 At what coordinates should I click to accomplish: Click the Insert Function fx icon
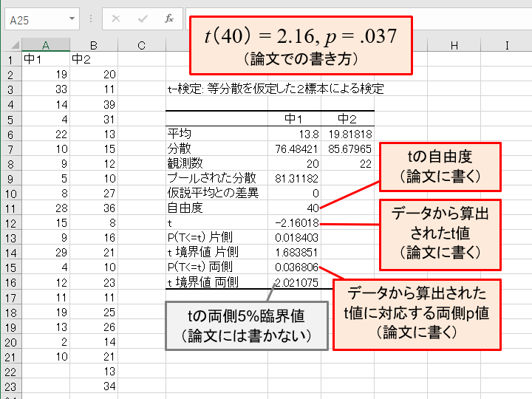[169, 19]
